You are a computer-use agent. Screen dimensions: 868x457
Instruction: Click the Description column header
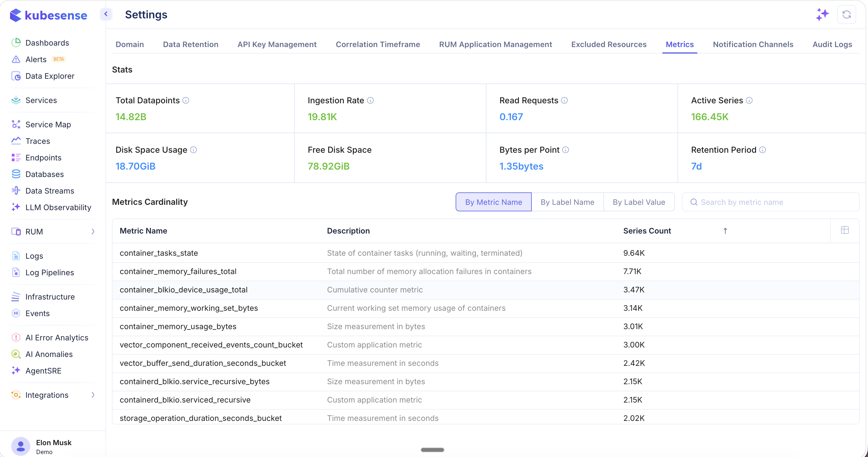click(348, 231)
